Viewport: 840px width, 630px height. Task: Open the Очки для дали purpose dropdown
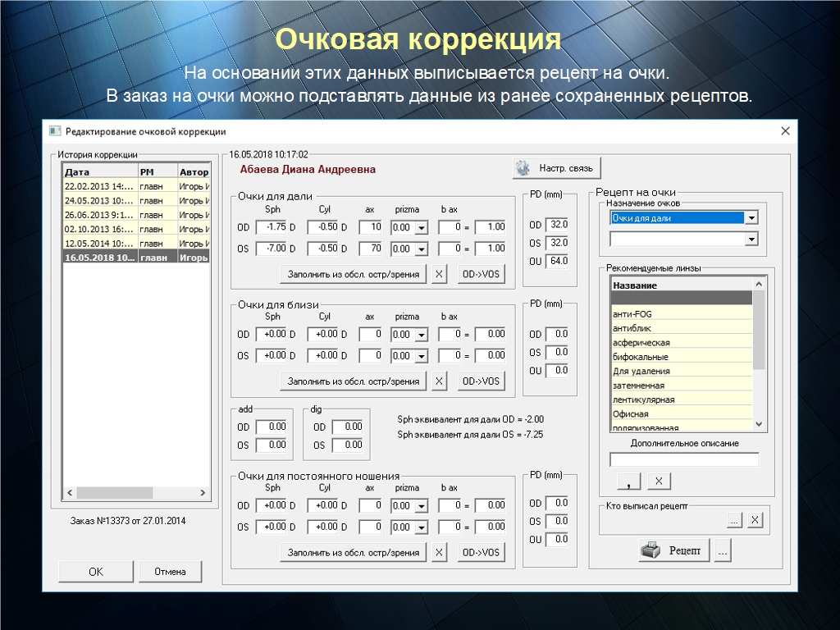[750, 218]
